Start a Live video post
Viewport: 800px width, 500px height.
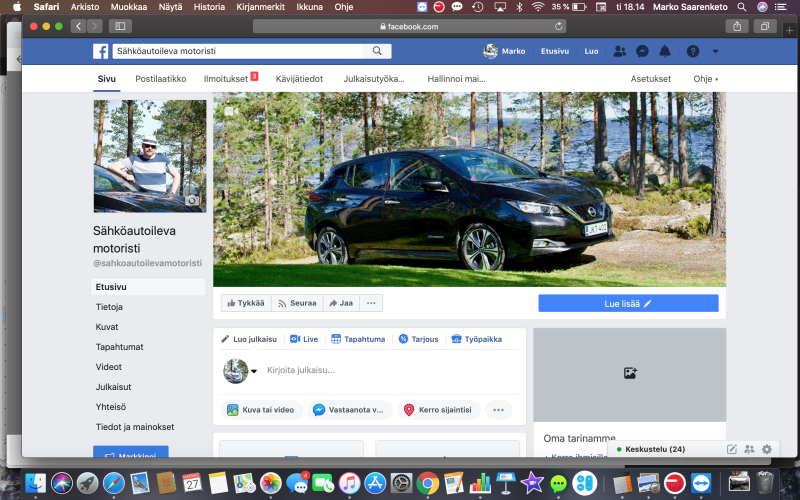click(x=304, y=339)
